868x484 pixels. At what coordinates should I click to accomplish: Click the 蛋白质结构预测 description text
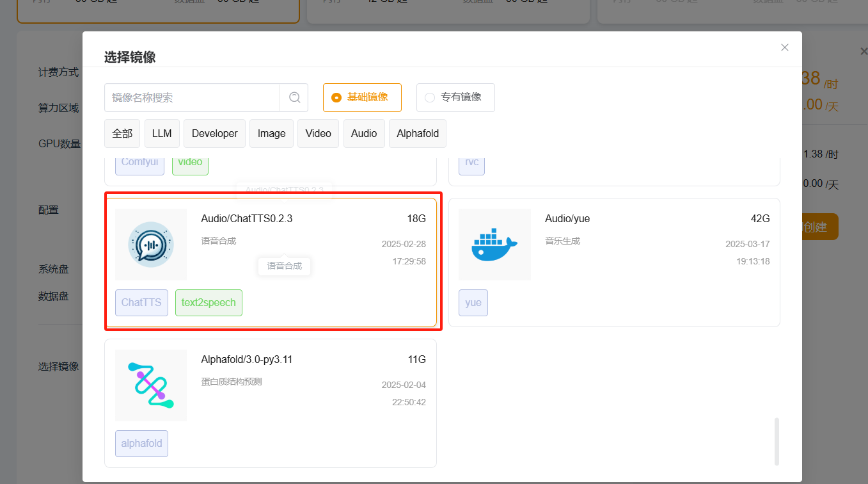pyautogui.click(x=232, y=382)
